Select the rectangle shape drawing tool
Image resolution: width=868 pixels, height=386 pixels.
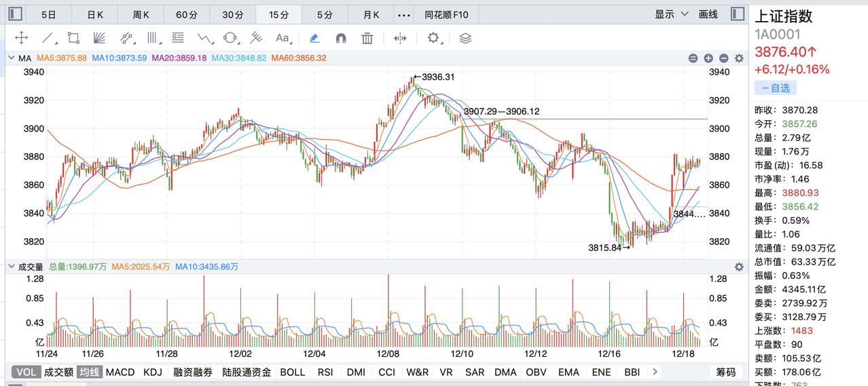(x=73, y=38)
